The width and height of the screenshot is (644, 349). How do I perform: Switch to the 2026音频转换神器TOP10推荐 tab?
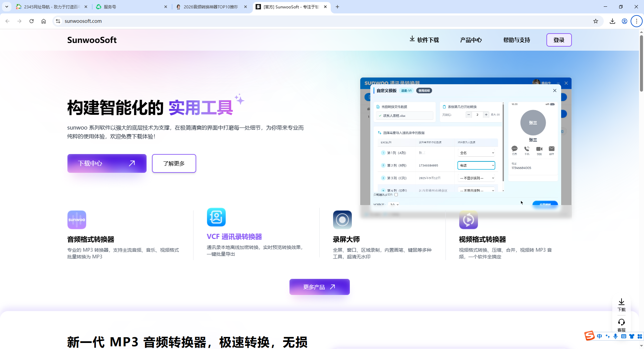(x=212, y=7)
